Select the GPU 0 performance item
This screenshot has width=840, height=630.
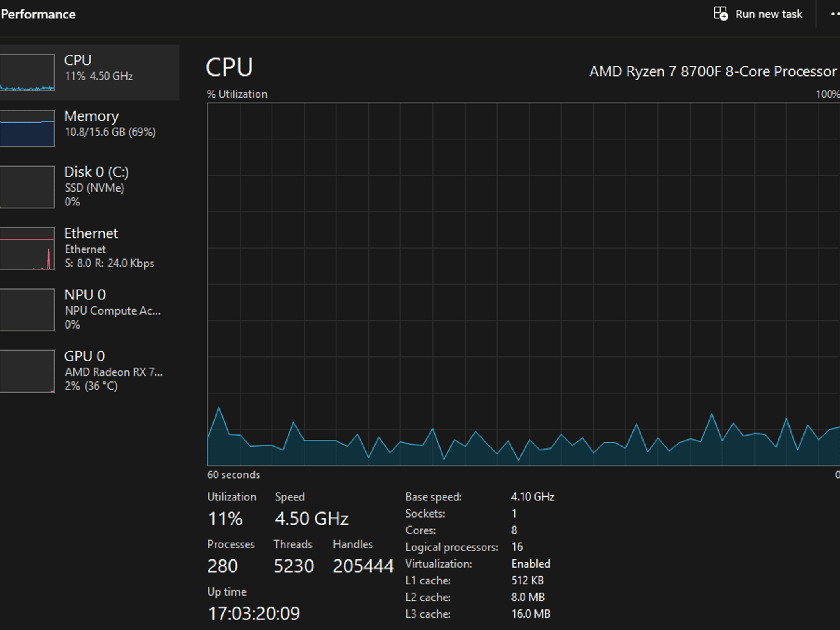tap(89, 371)
